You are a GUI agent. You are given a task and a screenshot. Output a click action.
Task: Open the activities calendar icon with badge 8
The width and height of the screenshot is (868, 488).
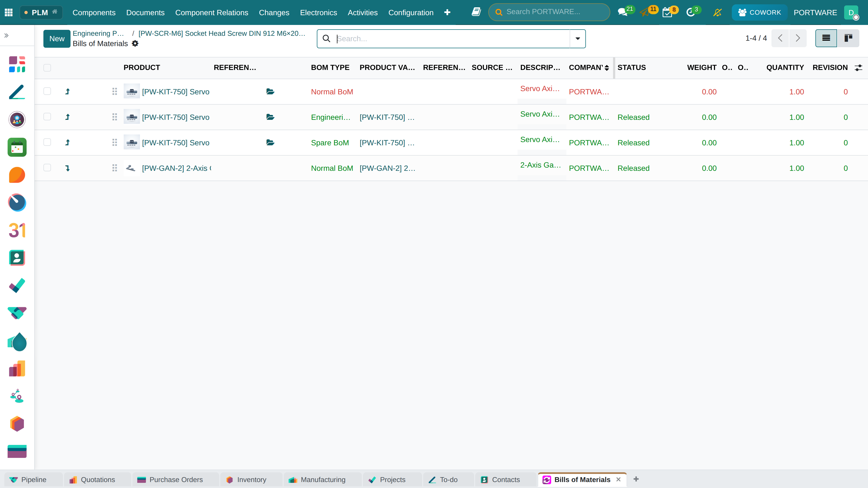tap(667, 12)
